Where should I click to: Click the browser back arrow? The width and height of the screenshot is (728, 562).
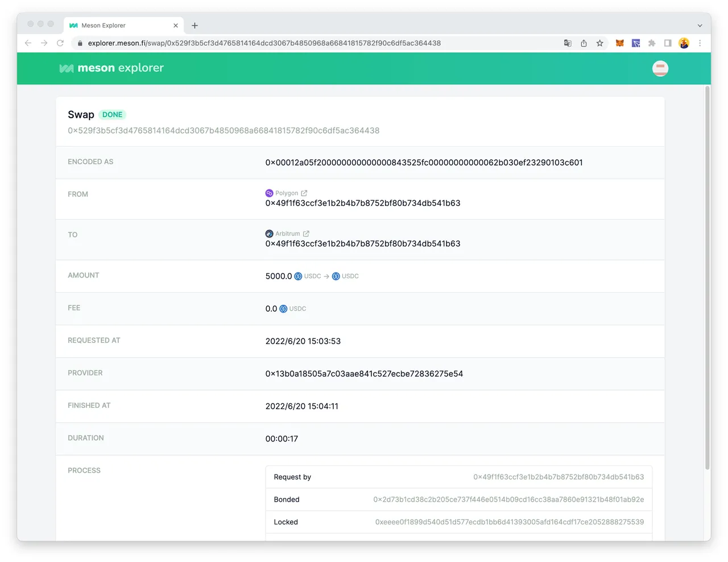point(28,43)
